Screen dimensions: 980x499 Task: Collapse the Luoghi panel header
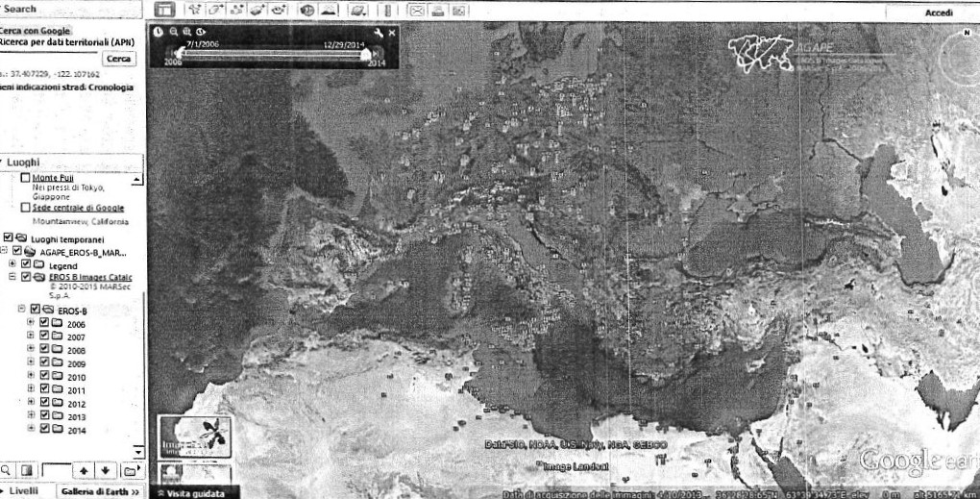coord(71,162)
